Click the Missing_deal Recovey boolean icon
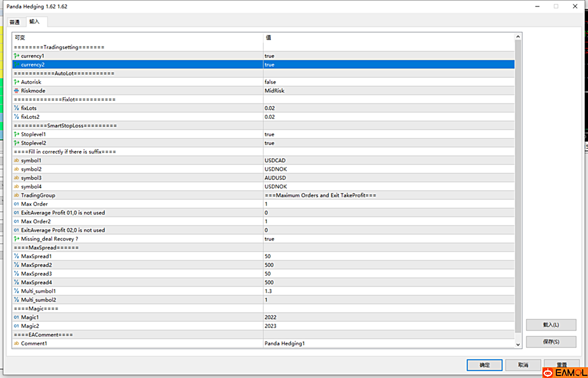Viewport: 588px width, 378px height. tap(17, 239)
